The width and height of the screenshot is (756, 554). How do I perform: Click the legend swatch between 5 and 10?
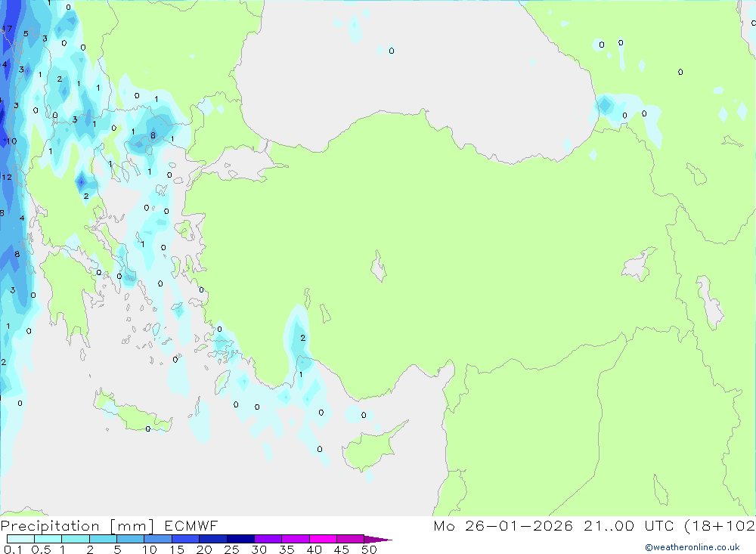click(x=130, y=539)
